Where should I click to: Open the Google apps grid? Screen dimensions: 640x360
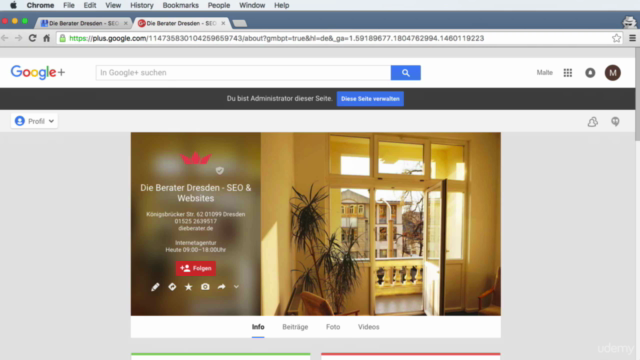(568, 73)
